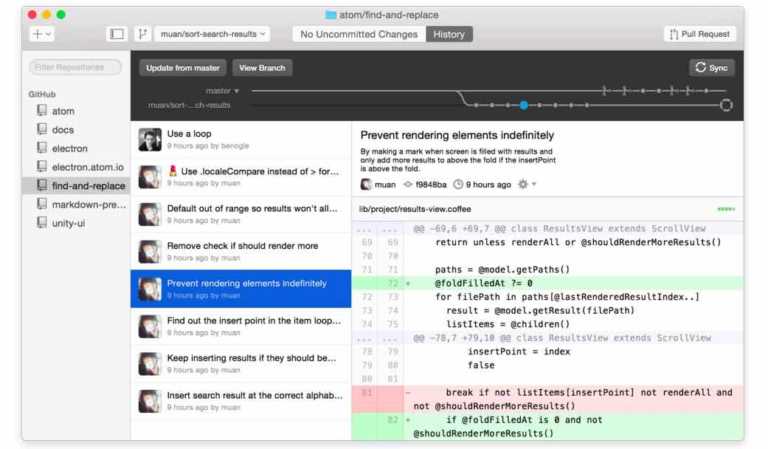The width and height of the screenshot is (768, 449).
Task: Click the branch creation icon
Action: [143, 34]
